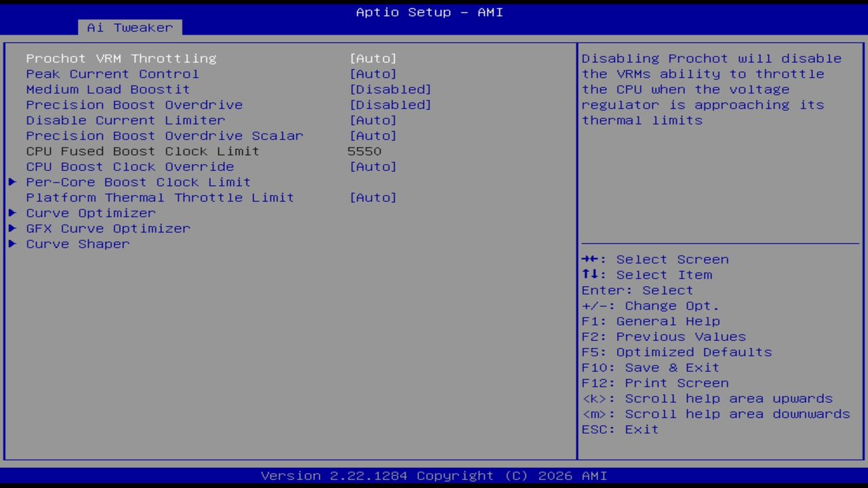Click the Select Item key hint
Viewport: 868px width, 488px height.
[x=647, y=275]
